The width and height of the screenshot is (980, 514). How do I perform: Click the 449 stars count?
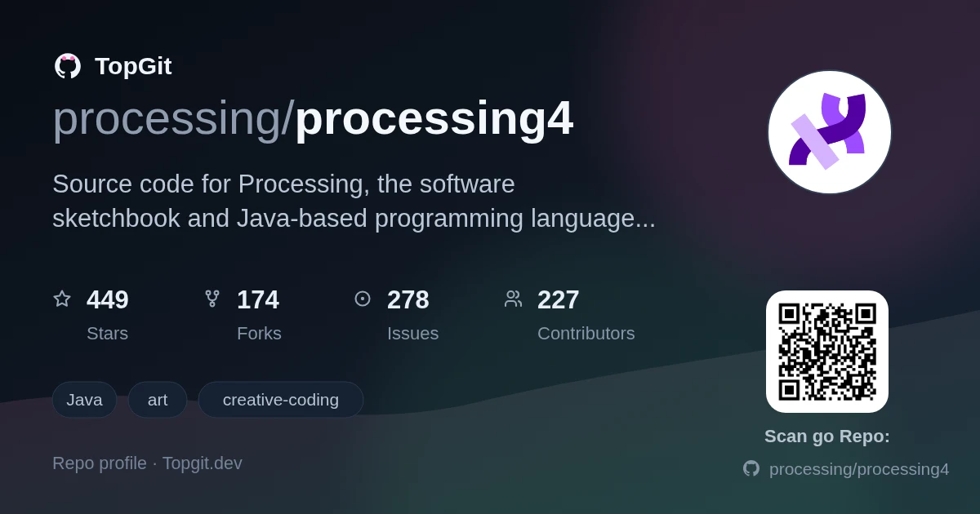[x=108, y=299]
